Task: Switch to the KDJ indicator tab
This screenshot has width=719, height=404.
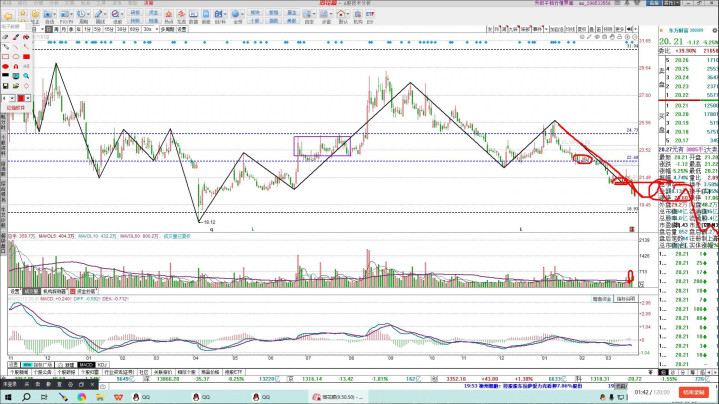Action: (x=102, y=365)
